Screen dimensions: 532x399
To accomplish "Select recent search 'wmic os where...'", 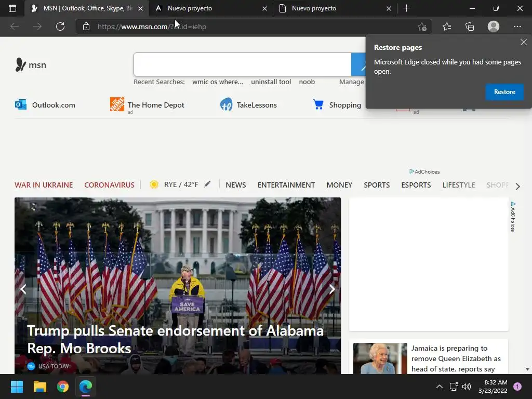I will [218, 82].
